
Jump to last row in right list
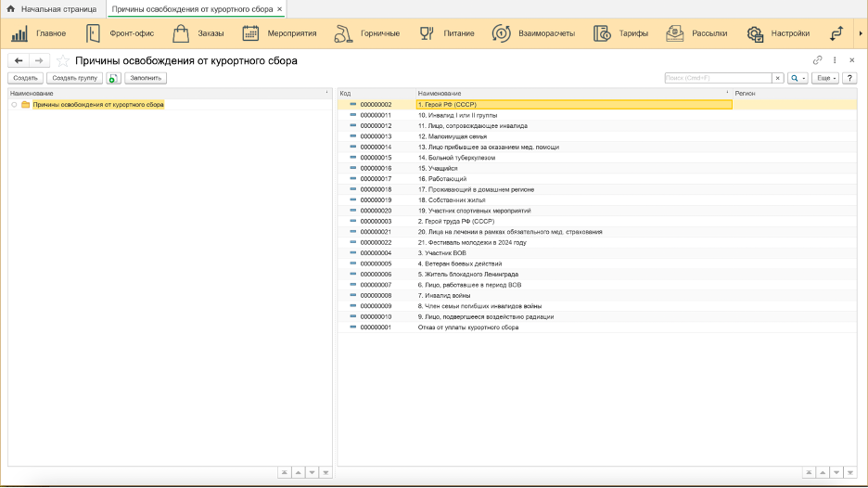(850, 472)
